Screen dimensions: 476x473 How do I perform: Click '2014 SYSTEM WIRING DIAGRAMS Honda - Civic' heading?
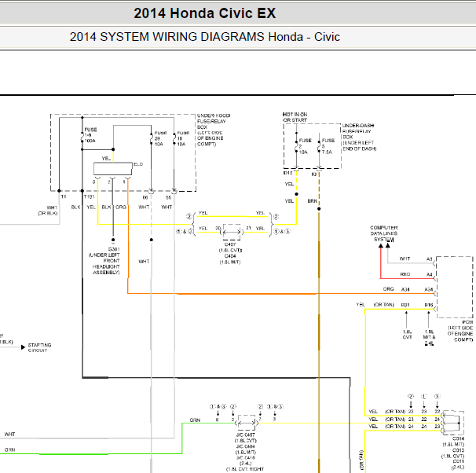pyautogui.click(x=204, y=37)
